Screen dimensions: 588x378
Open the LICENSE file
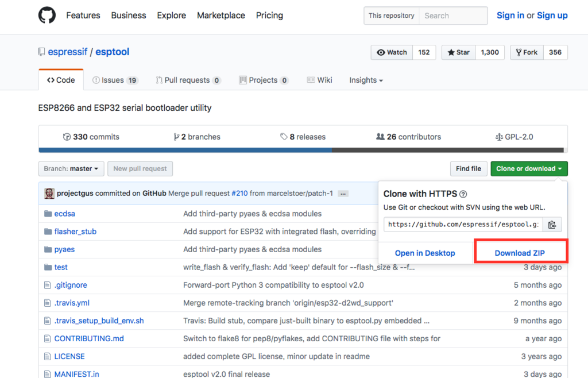click(x=69, y=356)
